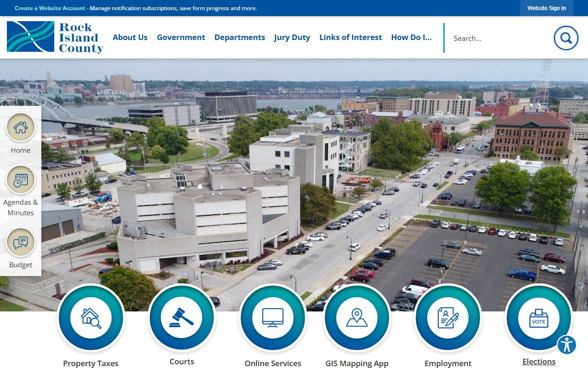Viewport: 588px width, 368px height.
Task: Click the Home label in side panel
Action: tap(21, 150)
